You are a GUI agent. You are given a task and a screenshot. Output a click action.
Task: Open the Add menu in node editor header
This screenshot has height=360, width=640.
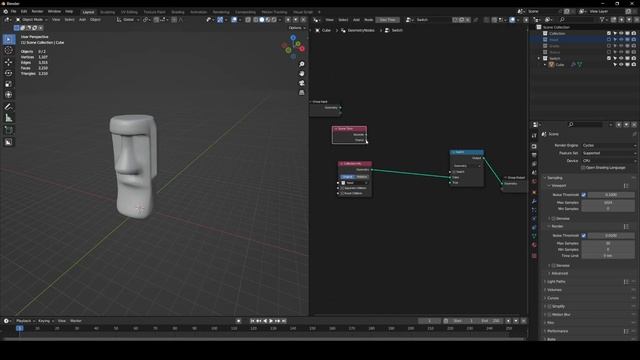coord(356,20)
